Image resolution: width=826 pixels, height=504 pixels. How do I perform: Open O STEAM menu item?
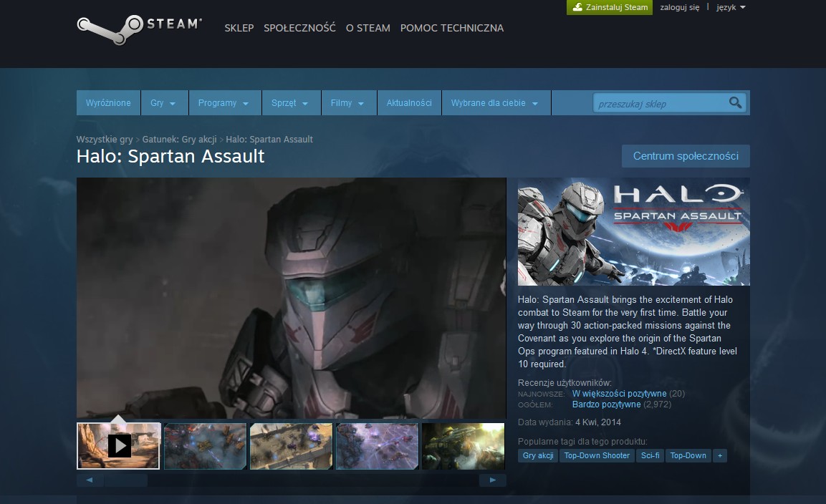(368, 28)
